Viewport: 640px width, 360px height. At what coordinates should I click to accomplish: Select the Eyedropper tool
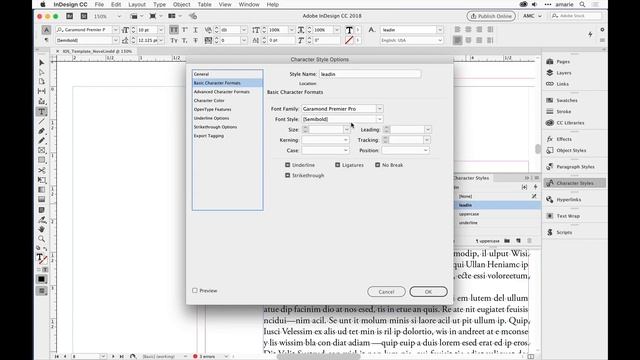(42, 220)
